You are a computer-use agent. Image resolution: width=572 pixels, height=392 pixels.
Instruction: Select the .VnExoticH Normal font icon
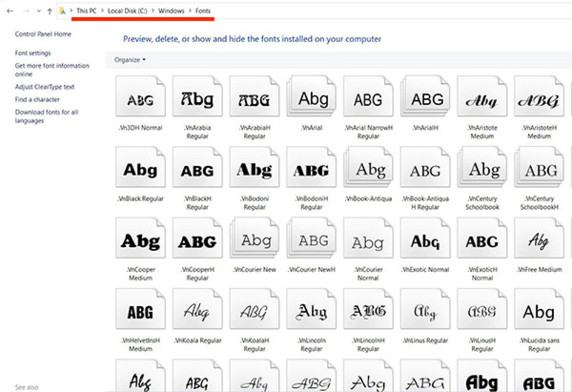(482, 237)
